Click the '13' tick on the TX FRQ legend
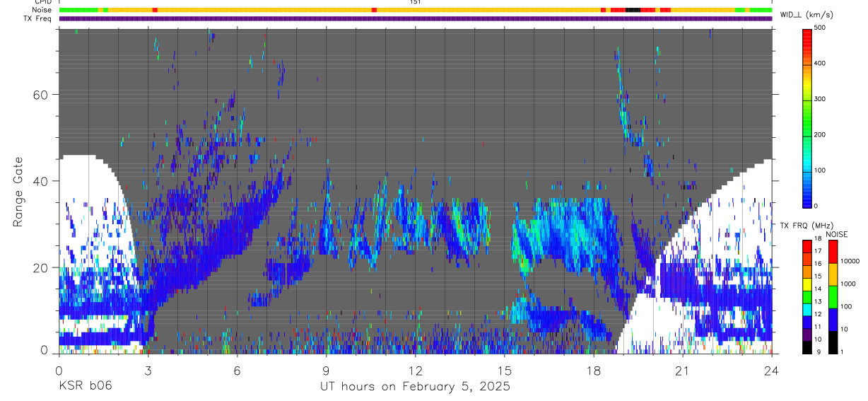 pyautogui.click(x=818, y=302)
